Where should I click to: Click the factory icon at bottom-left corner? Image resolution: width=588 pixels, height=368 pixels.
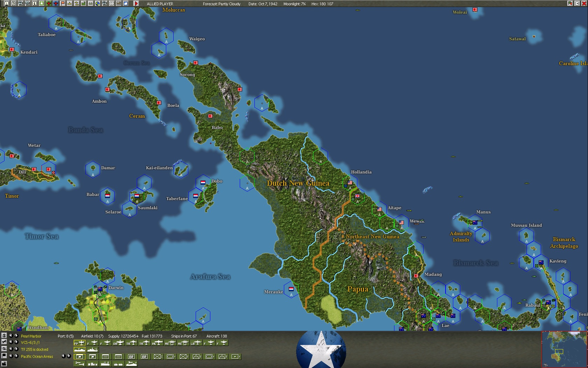click(x=4, y=363)
